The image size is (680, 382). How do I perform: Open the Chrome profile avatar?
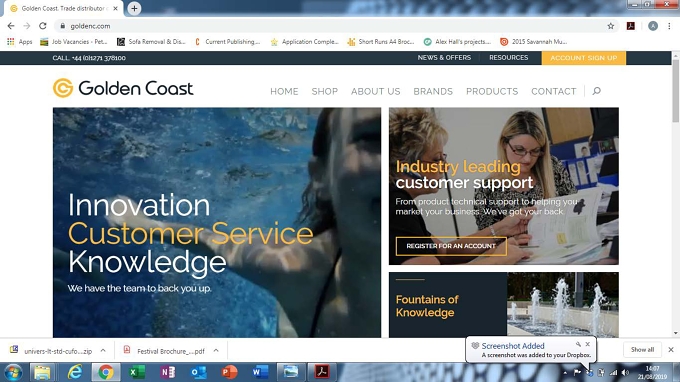click(653, 26)
